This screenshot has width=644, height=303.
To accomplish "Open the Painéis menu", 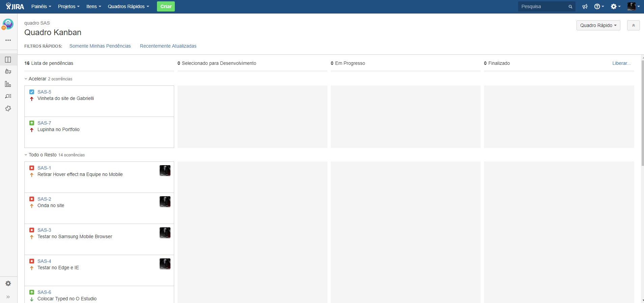I will coord(41,6).
